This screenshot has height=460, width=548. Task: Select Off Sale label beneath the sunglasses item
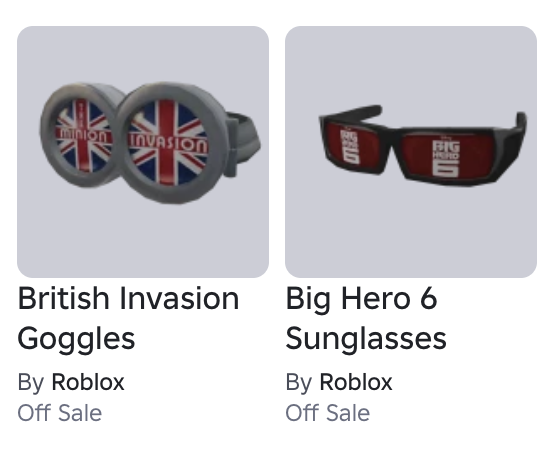tap(328, 413)
